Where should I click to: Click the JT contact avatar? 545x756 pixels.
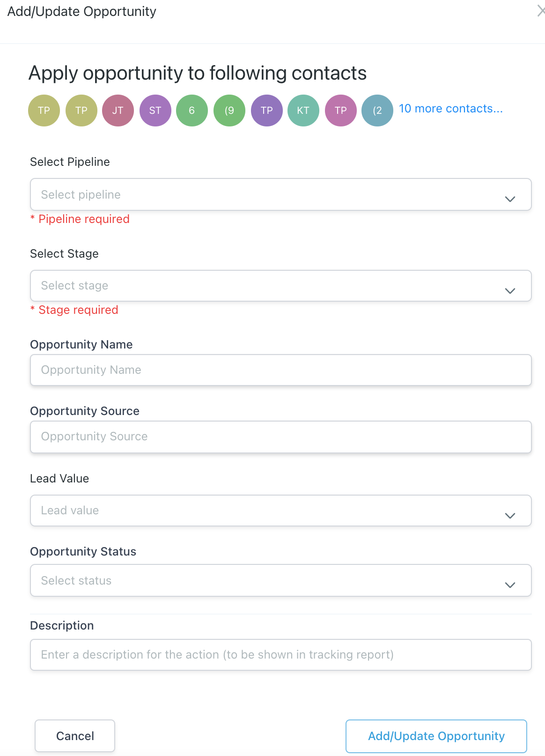pos(118,111)
